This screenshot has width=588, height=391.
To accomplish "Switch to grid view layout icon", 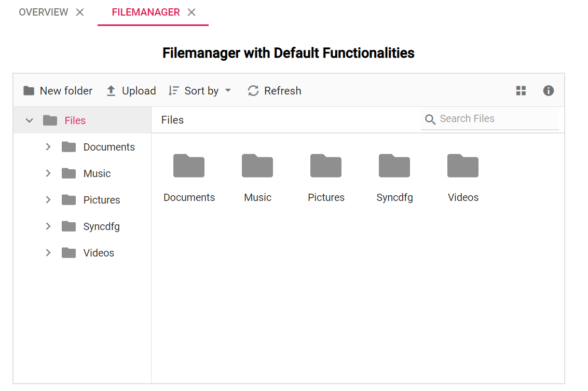I will (521, 90).
